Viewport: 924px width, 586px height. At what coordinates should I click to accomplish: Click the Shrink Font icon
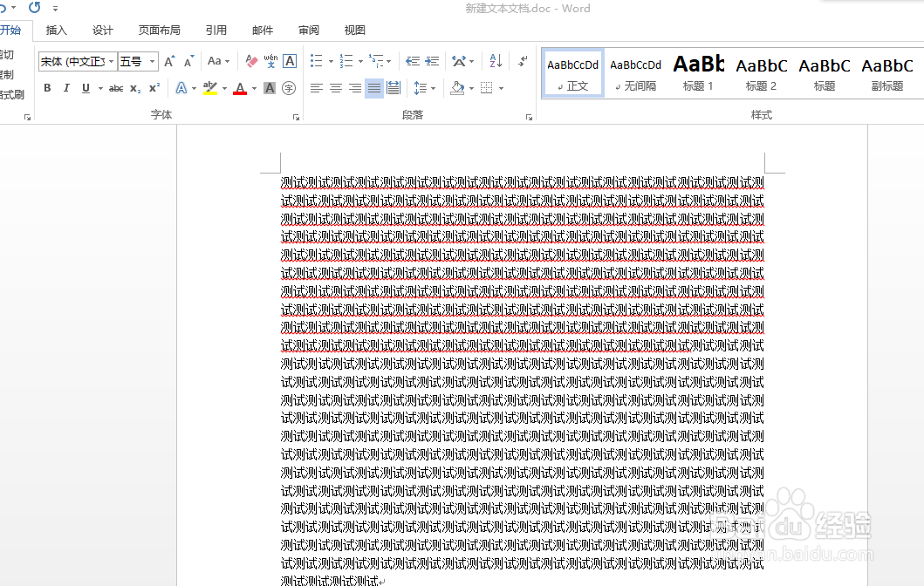(188, 61)
